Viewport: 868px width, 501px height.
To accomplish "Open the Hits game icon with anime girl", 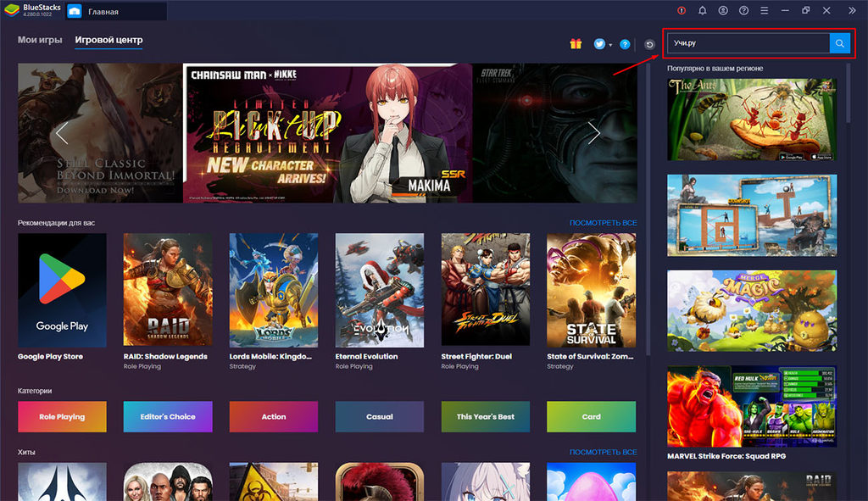I will (x=486, y=482).
